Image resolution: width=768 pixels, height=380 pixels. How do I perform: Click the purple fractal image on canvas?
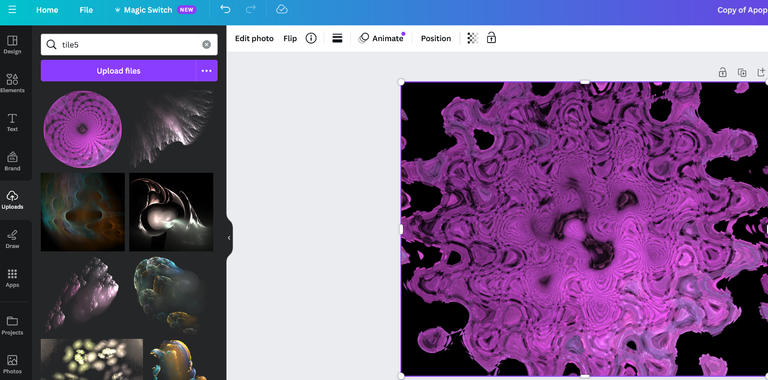pos(584,229)
